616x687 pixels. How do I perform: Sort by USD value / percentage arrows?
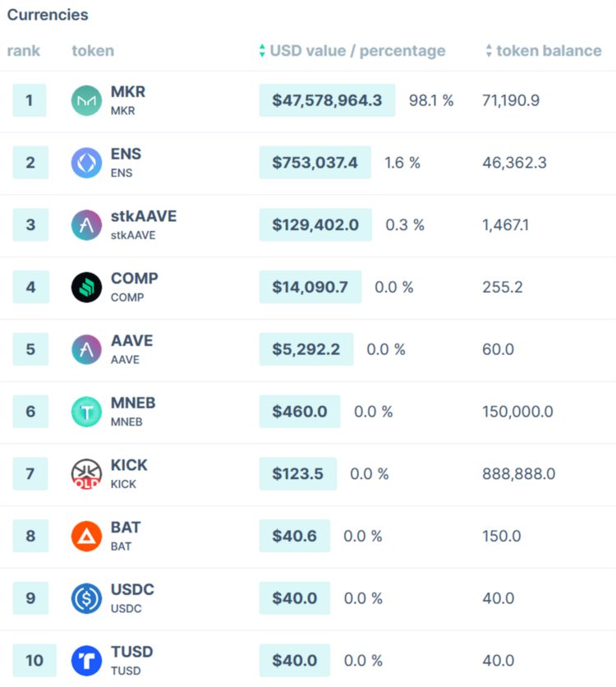click(263, 51)
